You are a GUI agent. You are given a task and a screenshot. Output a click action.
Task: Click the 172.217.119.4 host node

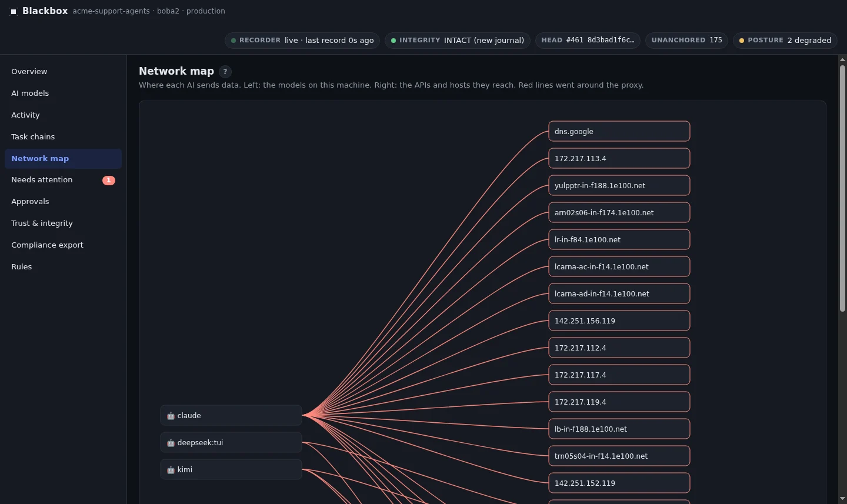[x=619, y=402]
